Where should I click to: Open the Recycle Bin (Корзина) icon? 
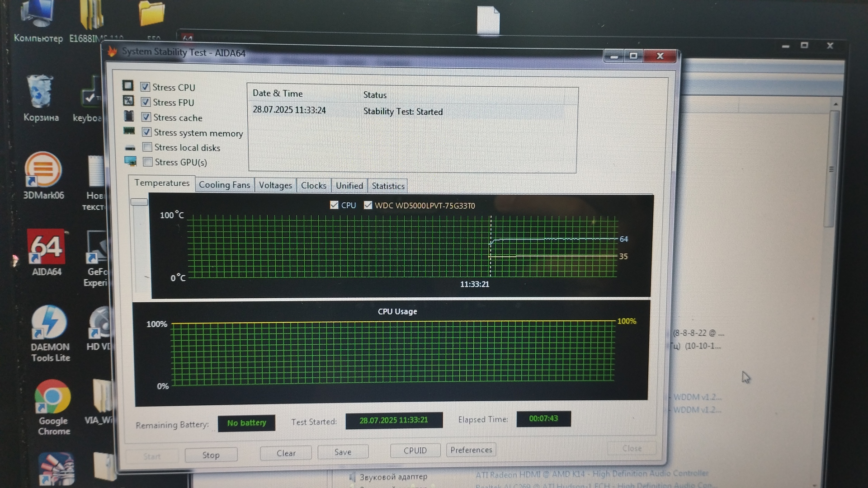pos(40,92)
